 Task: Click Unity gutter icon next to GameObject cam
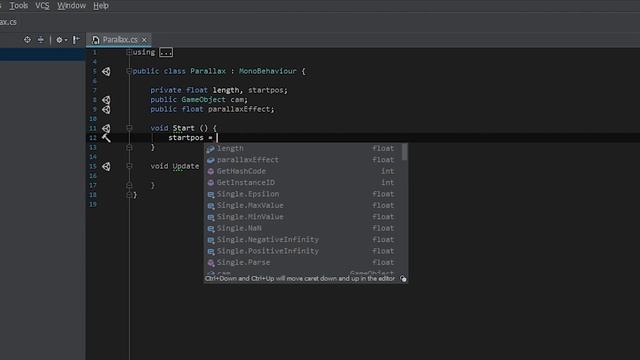106,100
